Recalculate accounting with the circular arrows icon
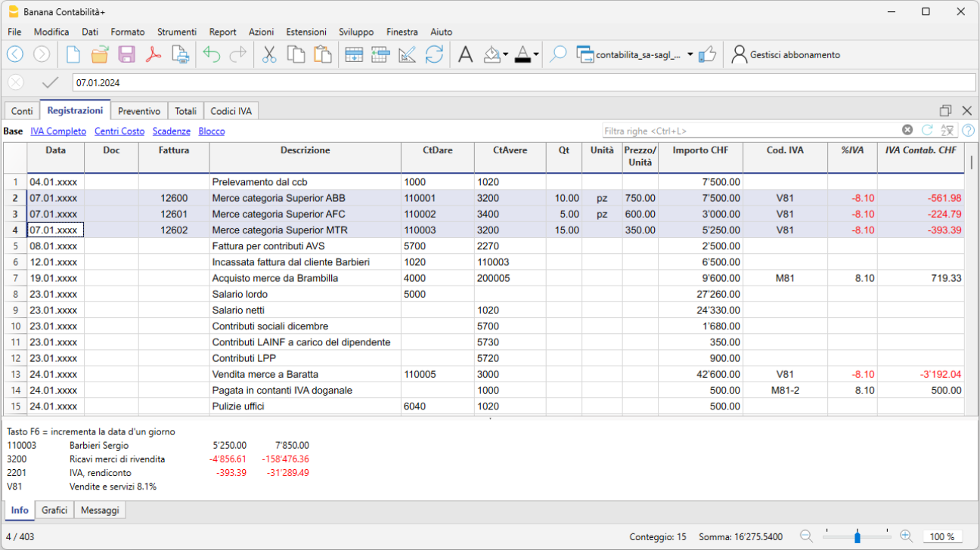The width and height of the screenshot is (980, 550). point(434,54)
